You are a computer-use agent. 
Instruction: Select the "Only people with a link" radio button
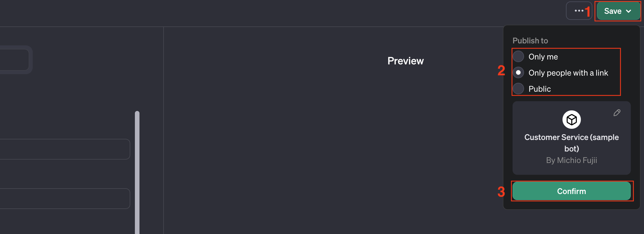[518, 73]
